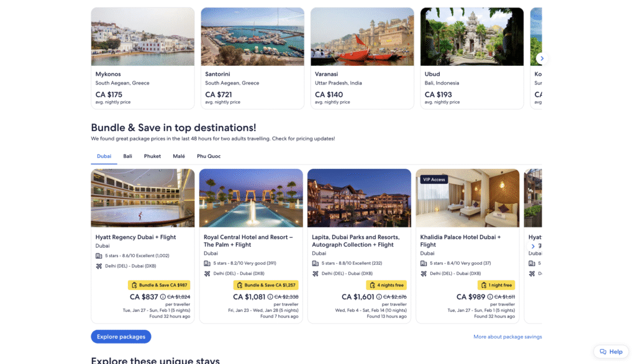Image resolution: width=636 pixels, height=364 pixels.
Task: Switch to the Bali tab
Action: (x=127, y=157)
